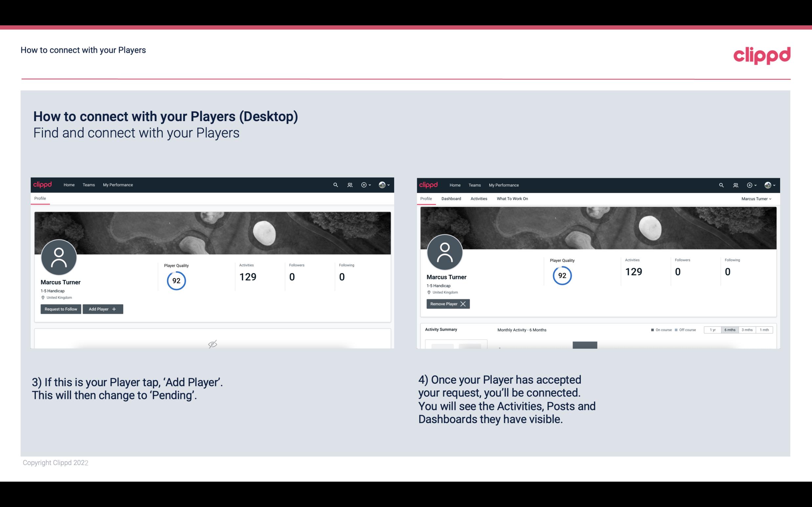Open the 'Teams' menu item left screen
Screen dimensions: 812x507
(88, 184)
